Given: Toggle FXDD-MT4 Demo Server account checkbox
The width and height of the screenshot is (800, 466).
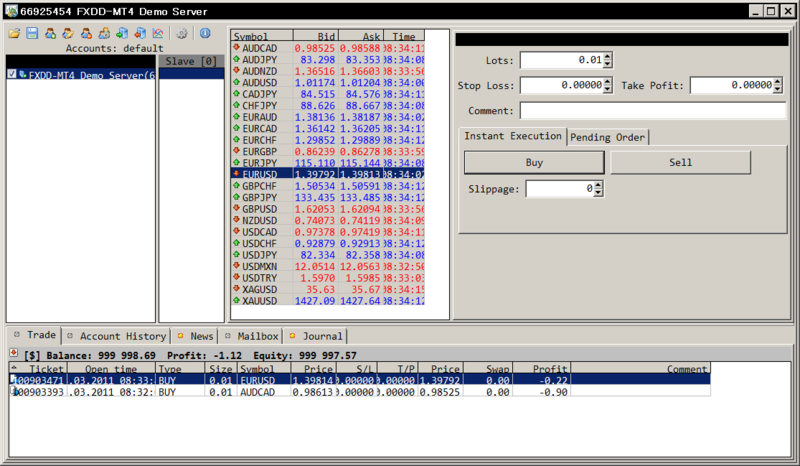Looking at the screenshot, I should [12, 74].
